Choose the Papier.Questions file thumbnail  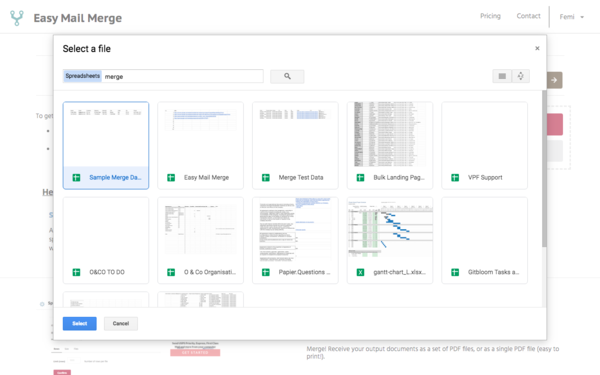[x=295, y=240]
